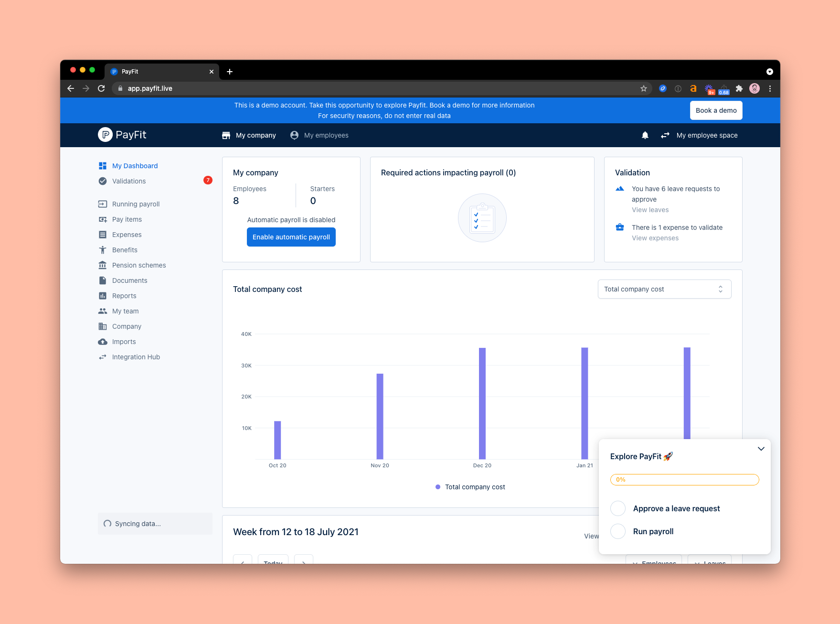The height and width of the screenshot is (624, 840).
Task: Go back in browser
Action: coord(71,88)
